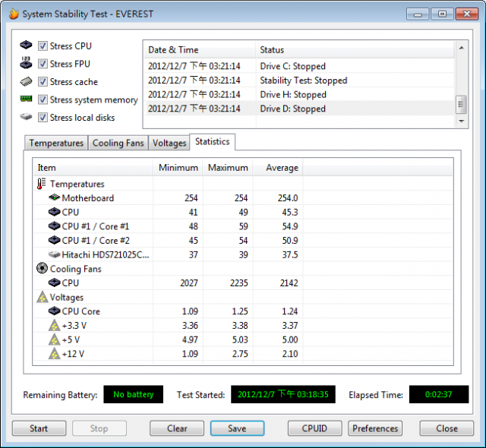Click the log list scrollbar thumb
The image size is (486, 448).
pos(461,105)
